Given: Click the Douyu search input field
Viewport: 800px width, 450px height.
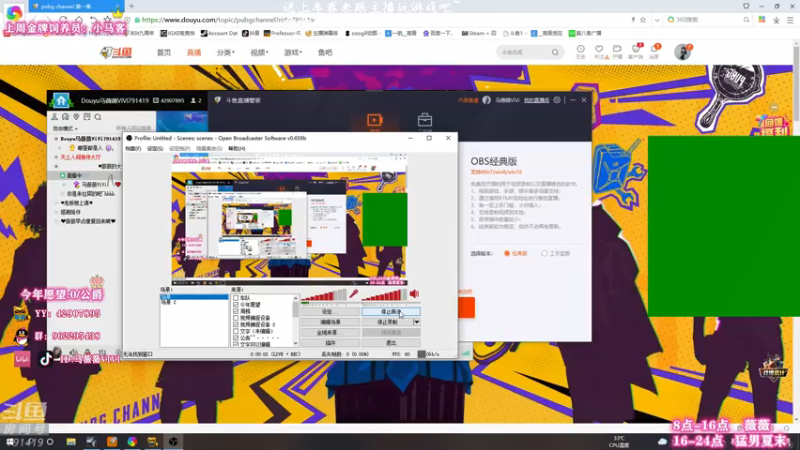Looking at the screenshot, I should 524,52.
